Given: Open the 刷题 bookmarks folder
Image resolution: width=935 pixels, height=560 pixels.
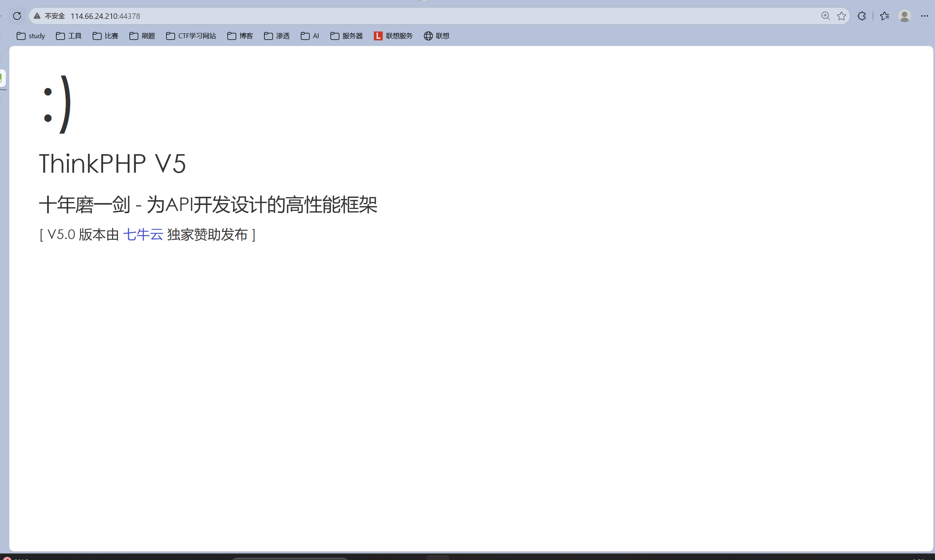Looking at the screenshot, I should coord(142,36).
